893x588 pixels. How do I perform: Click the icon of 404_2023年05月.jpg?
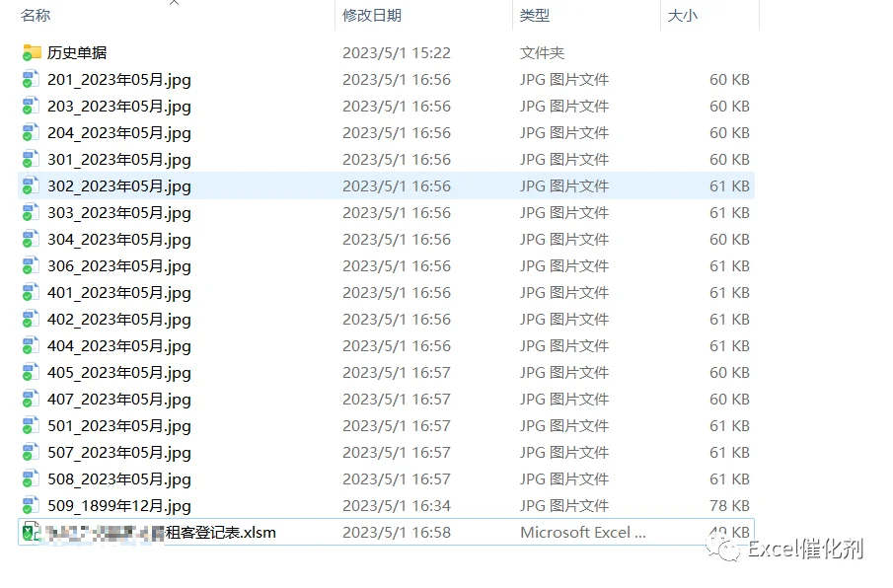pos(31,346)
